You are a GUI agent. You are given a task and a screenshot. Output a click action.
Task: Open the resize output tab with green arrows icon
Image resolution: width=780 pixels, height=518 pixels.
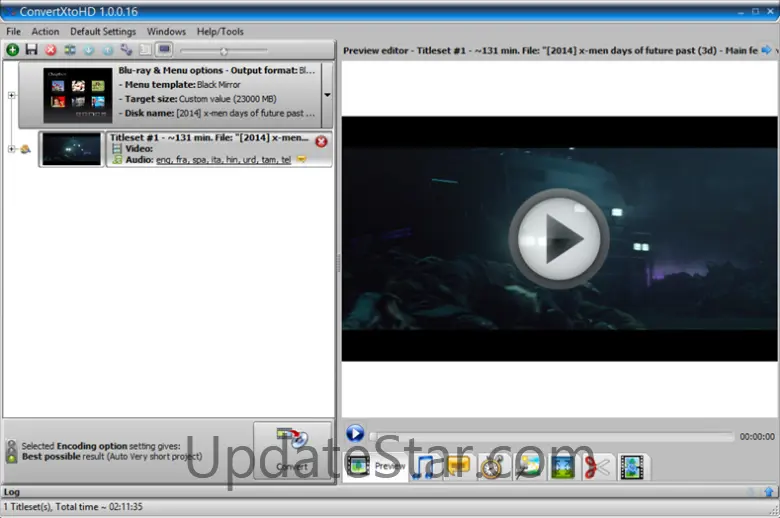pos(563,467)
